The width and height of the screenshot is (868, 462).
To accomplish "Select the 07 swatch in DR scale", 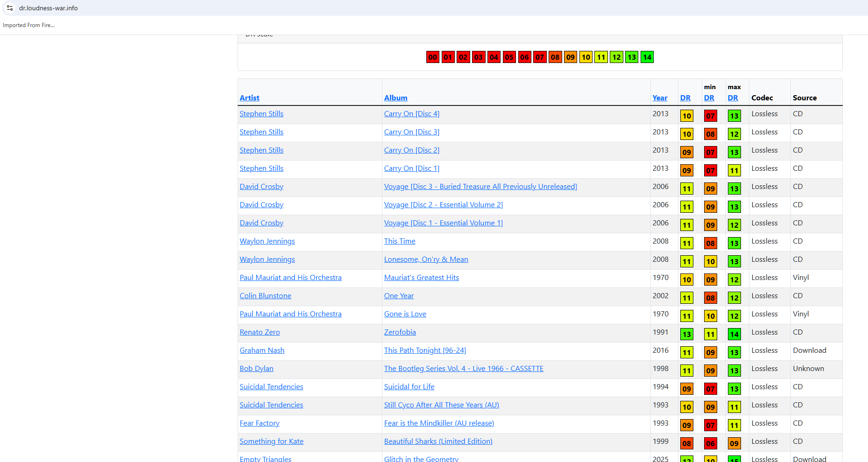I will pyautogui.click(x=540, y=57).
